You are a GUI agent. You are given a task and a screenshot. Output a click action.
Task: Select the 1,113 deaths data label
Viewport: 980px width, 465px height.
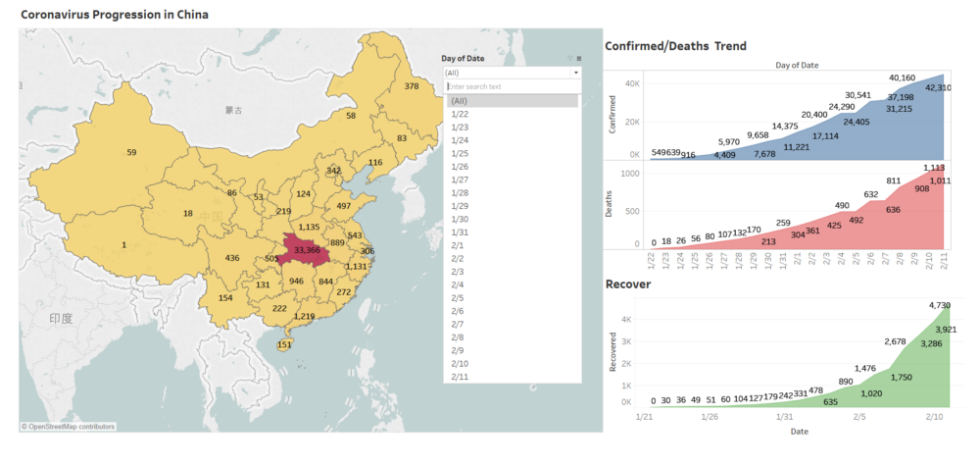click(x=932, y=168)
